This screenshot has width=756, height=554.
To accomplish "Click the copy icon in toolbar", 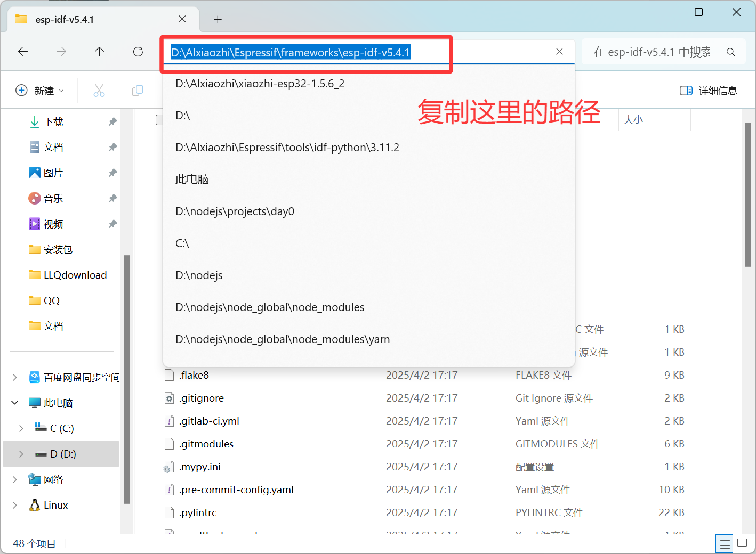I will pos(138,91).
